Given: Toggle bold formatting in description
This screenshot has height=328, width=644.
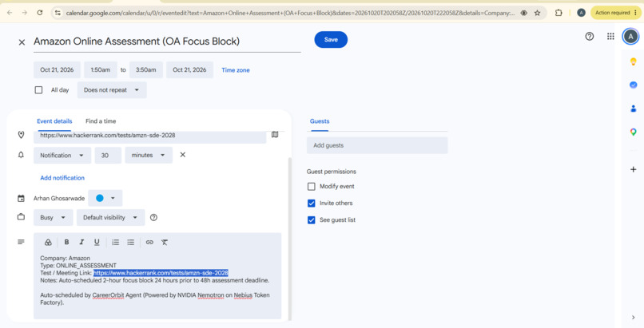Looking at the screenshot, I should 66,243.
